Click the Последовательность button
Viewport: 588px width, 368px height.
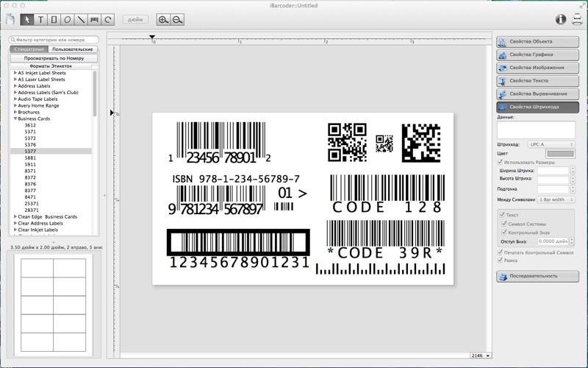(537, 276)
